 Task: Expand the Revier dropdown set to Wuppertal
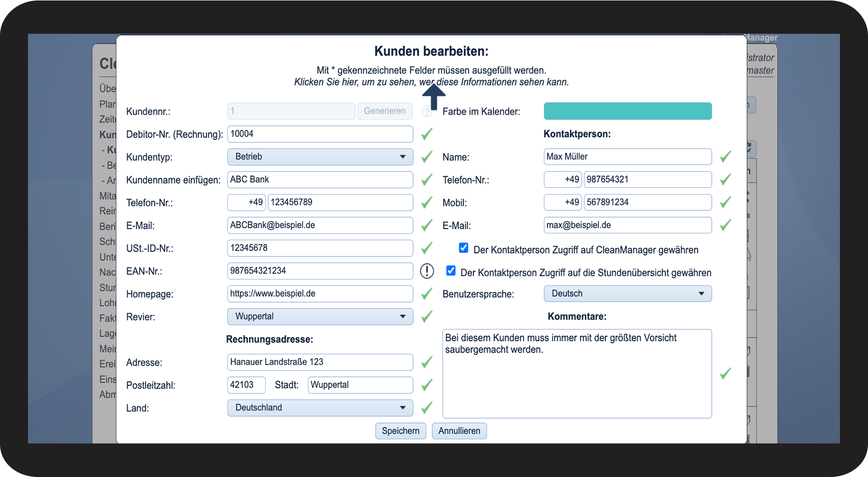[x=320, y=316]
